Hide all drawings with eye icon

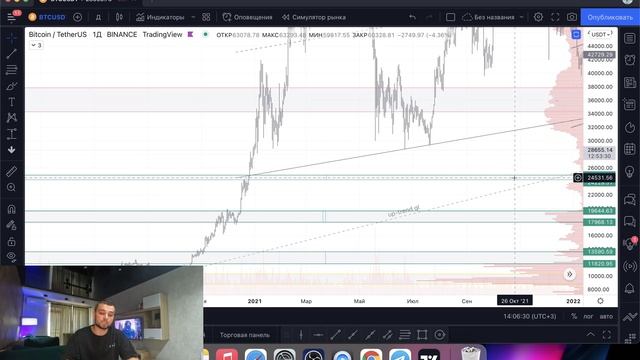tap(11, 257)
